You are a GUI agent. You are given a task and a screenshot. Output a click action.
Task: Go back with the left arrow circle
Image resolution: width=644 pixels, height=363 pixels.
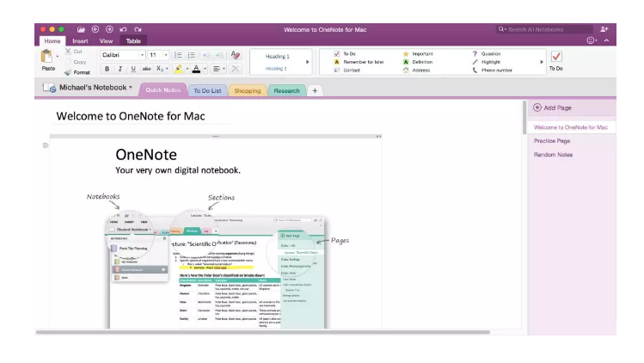pyautogui.click(x=95, y=29)
